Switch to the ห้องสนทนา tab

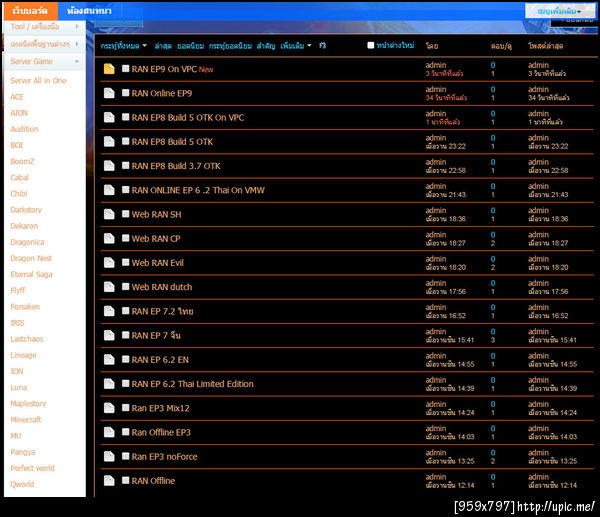(x=89, y=11)
